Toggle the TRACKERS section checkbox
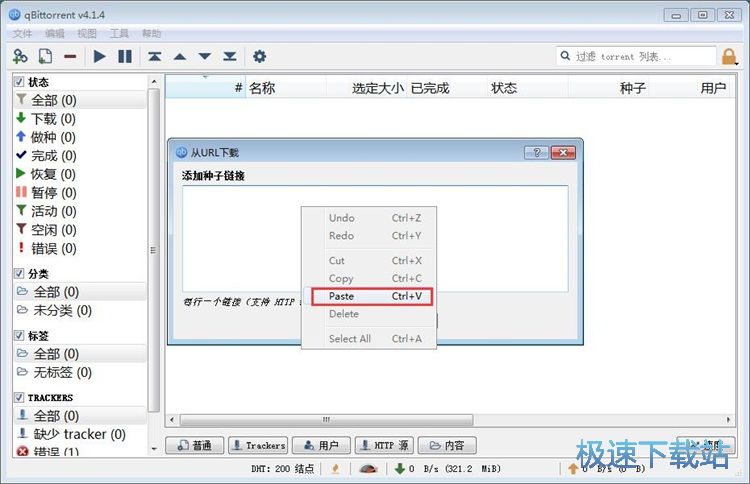750x484 pixels. pyautogui.click(x=19, y=397)
